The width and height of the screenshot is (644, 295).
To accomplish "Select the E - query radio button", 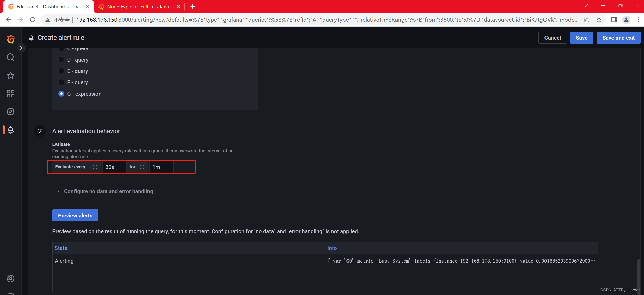I will pos(61,71).
